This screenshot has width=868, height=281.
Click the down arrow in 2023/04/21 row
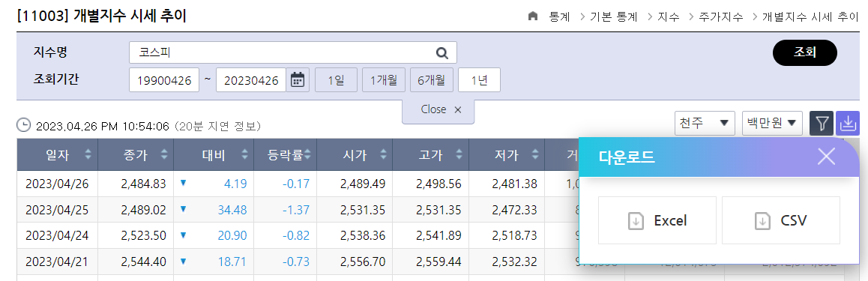point(183,261)
